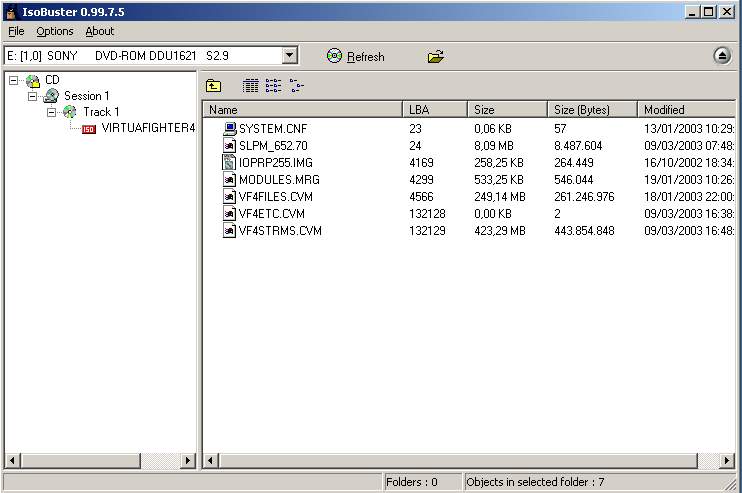Click the CD disc icon in tree

[33, 81]
